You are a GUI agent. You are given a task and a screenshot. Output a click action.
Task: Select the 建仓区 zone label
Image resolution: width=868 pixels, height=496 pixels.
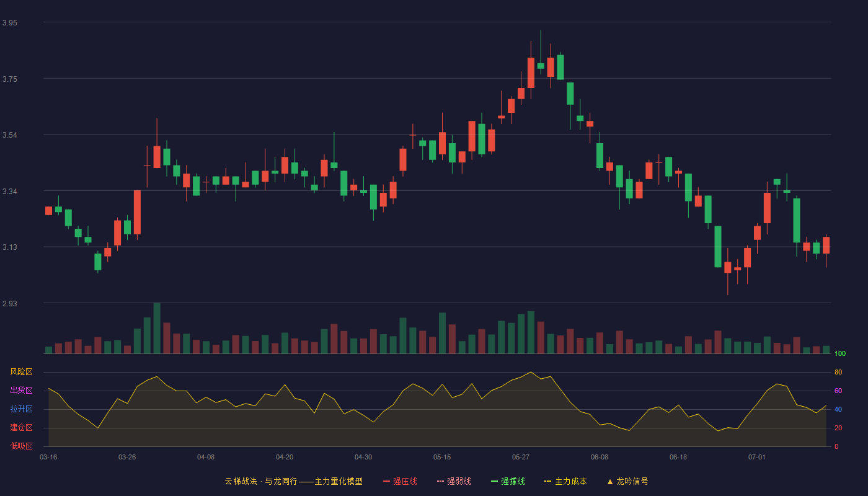(x=21, y=428)
